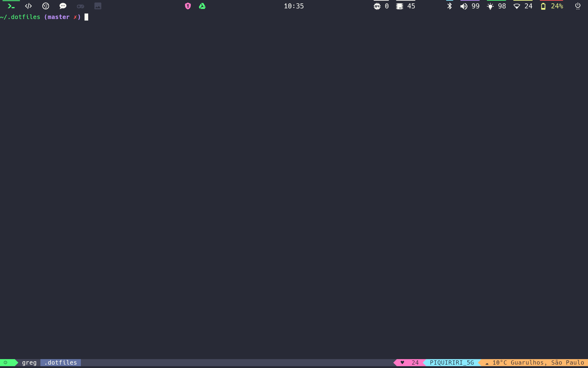Click the brightness sun icon

pyautogui.click(x=490, y=6)
